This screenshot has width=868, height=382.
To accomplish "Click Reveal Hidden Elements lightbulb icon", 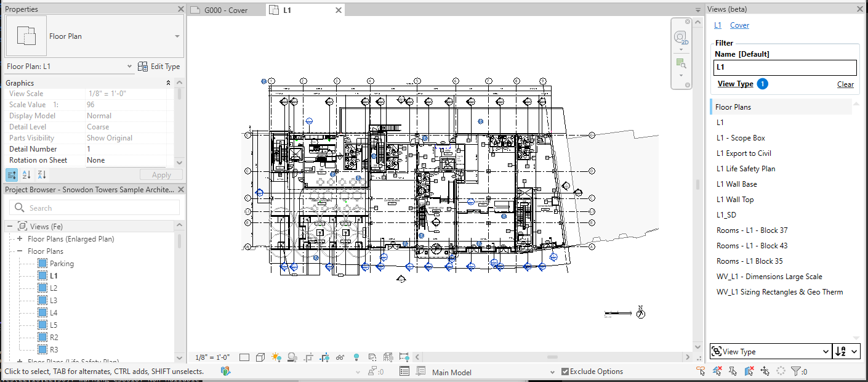I will pyautogui.click(x=356, y=357).
